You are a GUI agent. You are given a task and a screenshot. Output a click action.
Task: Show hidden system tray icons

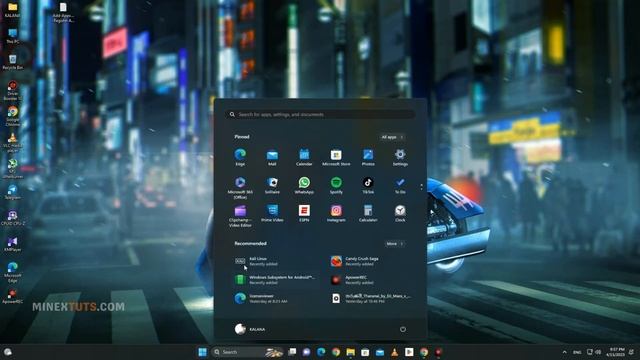564,352
